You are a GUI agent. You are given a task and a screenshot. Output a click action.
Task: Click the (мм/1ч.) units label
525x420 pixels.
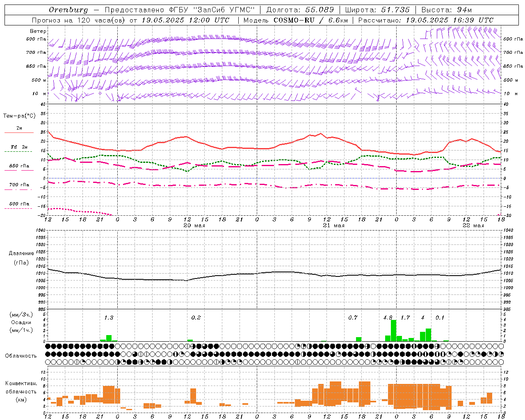click(21, 330)
